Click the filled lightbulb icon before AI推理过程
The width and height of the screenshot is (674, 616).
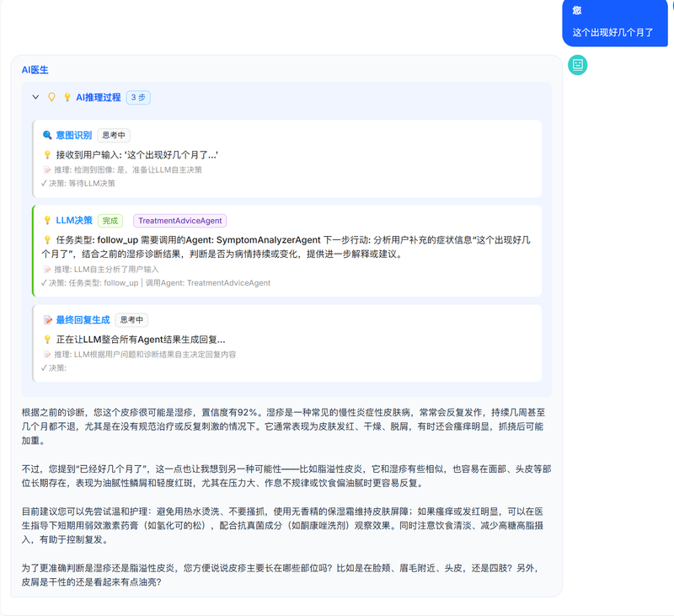pyautogui.click(x=67, y=97)
